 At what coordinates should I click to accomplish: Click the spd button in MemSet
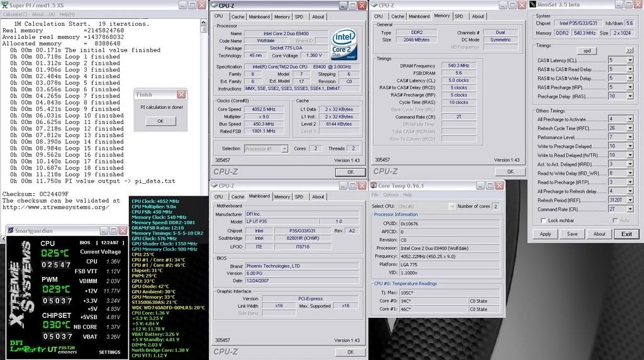pos(587,50)
